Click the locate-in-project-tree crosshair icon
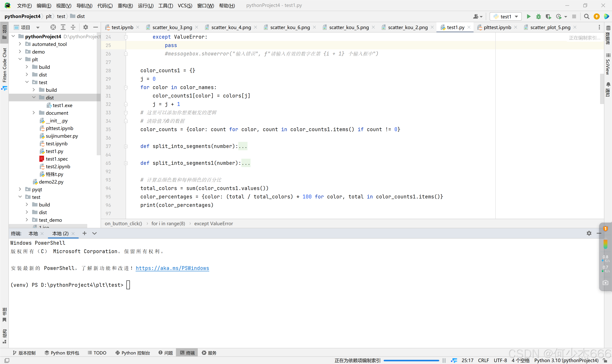This screenshot has height=364, width=612. point(53,27)
